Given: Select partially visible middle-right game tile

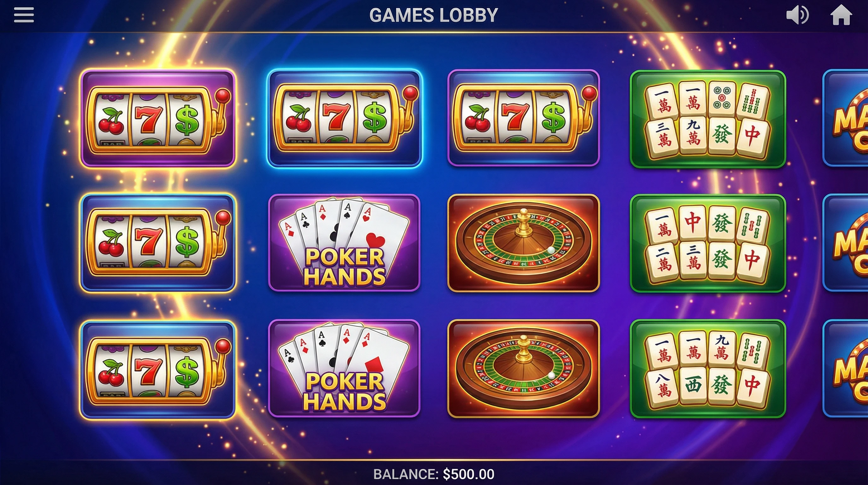Looking at the screenshot, I should 845,243.
